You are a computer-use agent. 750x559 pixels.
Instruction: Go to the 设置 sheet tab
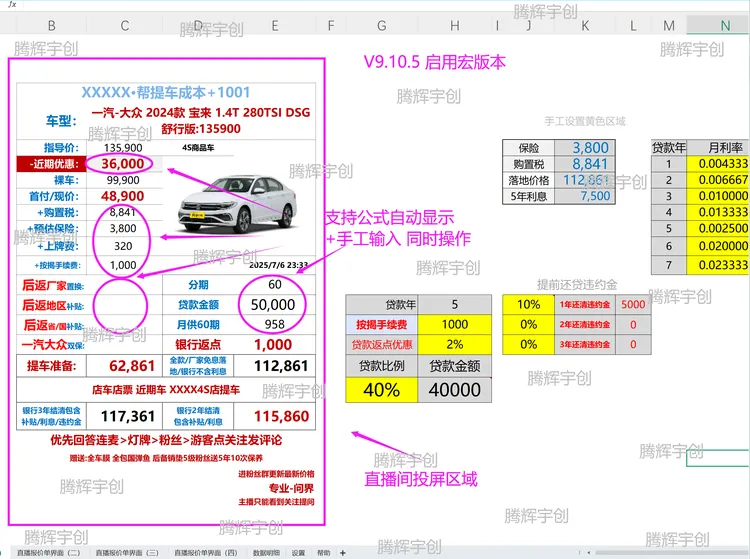click(298, 552)
